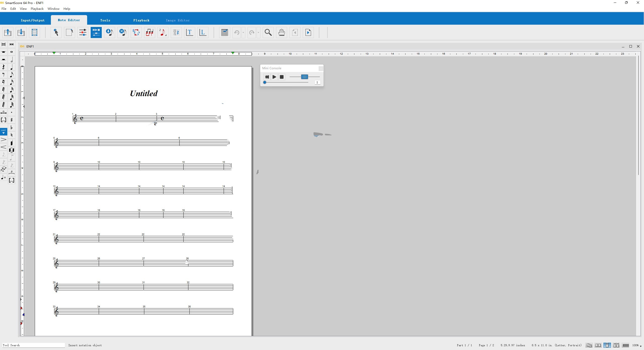Select the whole note in palette
This screenshot has height=350, width=644.
click(x=12, y=52)
